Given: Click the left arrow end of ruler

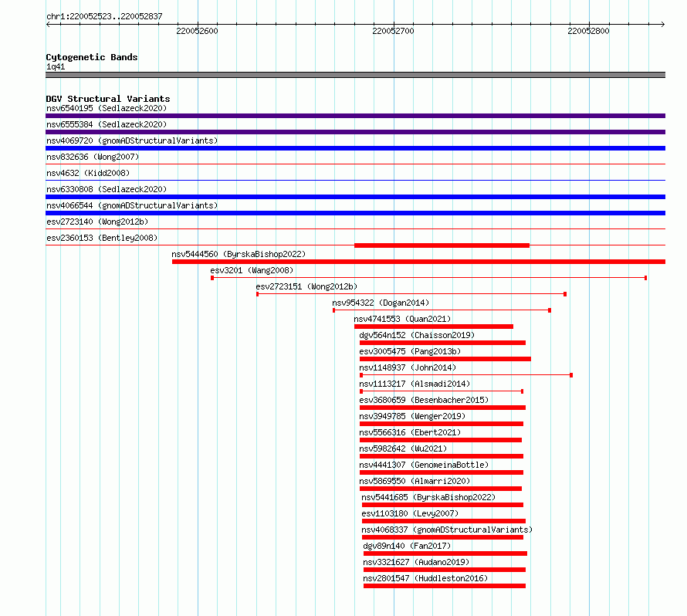Looking at the screenshot, I should pos(48,25).
